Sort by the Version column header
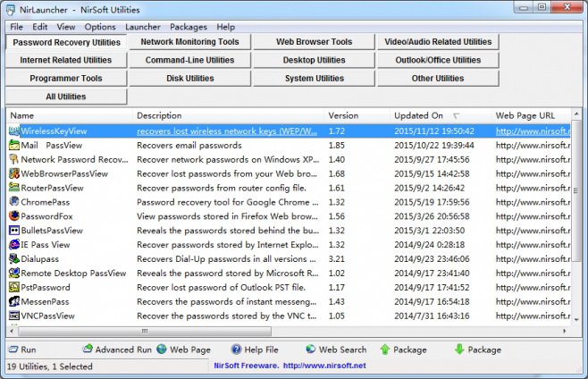The image size is (588, 379). click(x=357, y=115)
